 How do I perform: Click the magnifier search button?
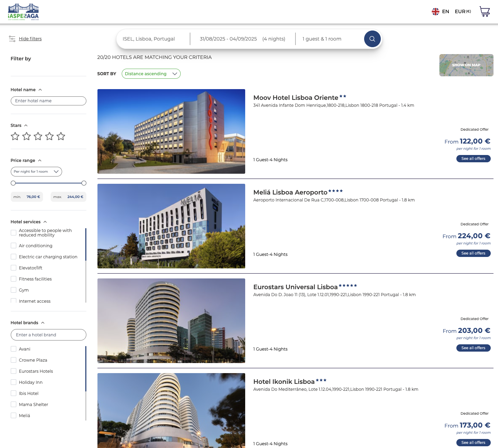click(372, 39)
